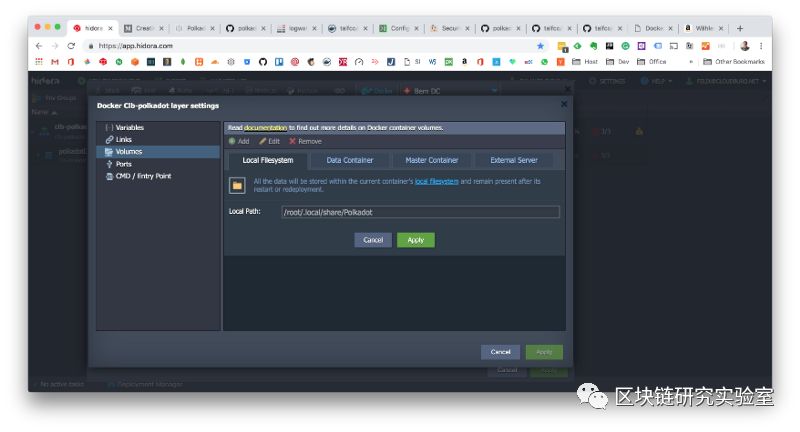Go back in the browser

(x=39, y=46)
